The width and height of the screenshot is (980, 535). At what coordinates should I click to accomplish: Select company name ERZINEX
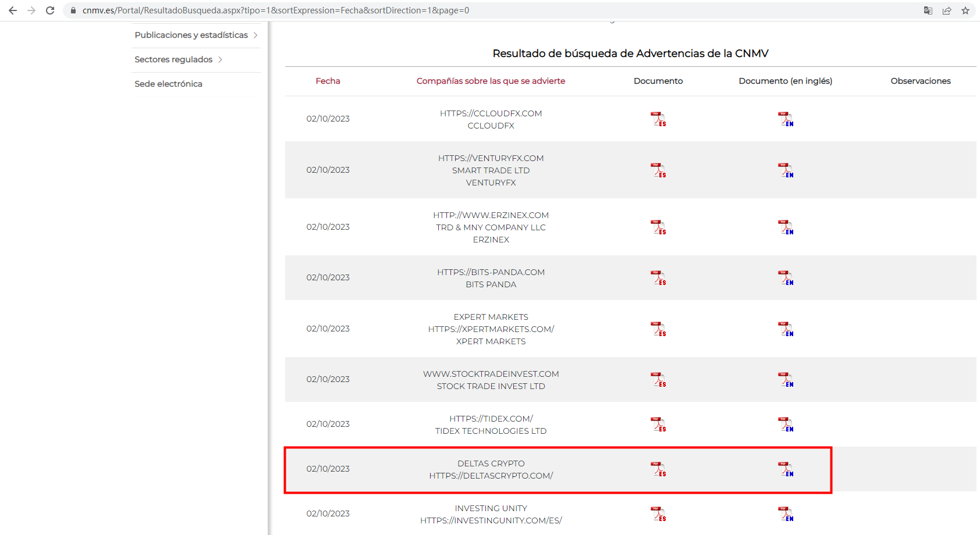[x=491, y=240]
